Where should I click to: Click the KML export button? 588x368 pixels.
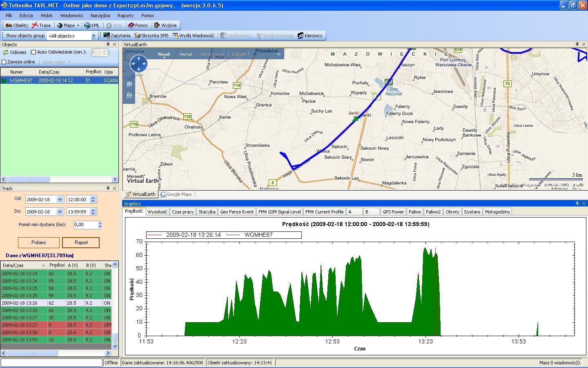pos(92,25)
